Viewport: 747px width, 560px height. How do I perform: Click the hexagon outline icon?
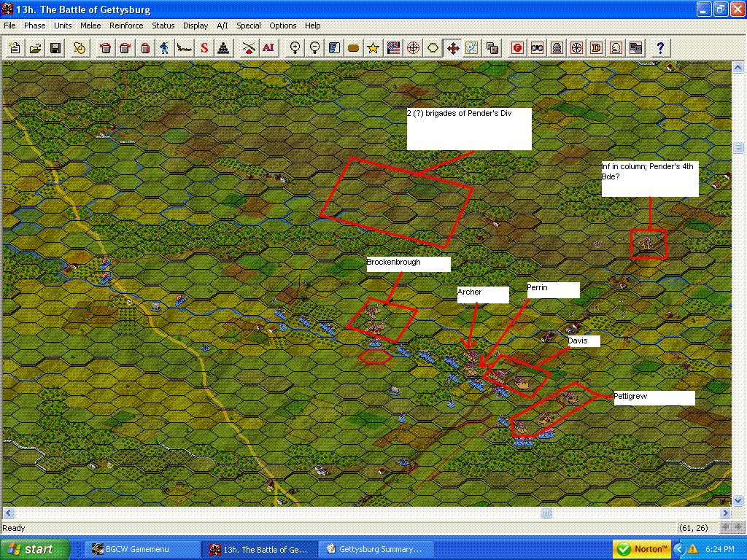click(433, 47)
